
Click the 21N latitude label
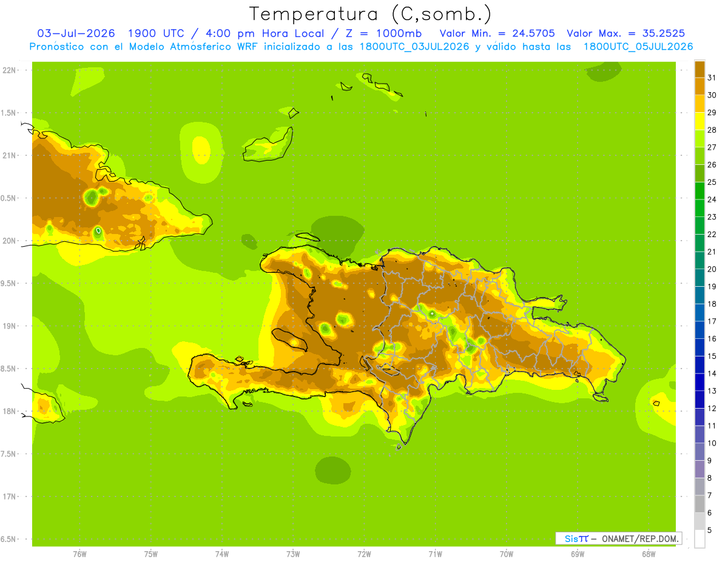coord(8,155)
